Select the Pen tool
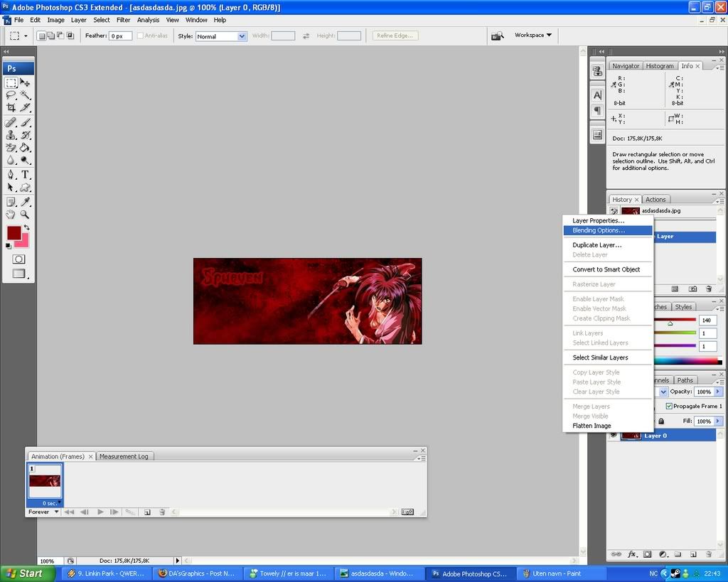The width and height of the screenshot is (728, 582). pyautogui.click(x=11, y=175)
